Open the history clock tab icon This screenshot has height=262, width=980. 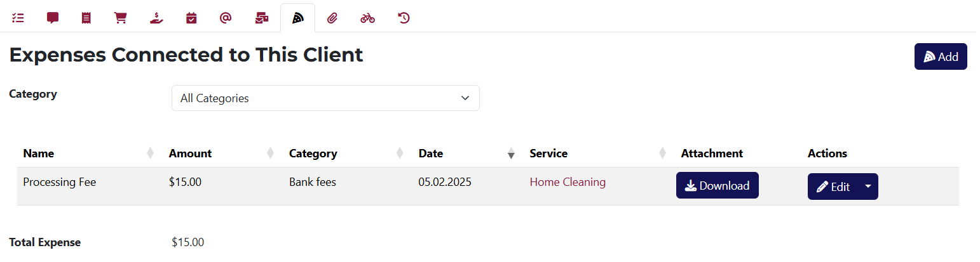coord(404,18)
